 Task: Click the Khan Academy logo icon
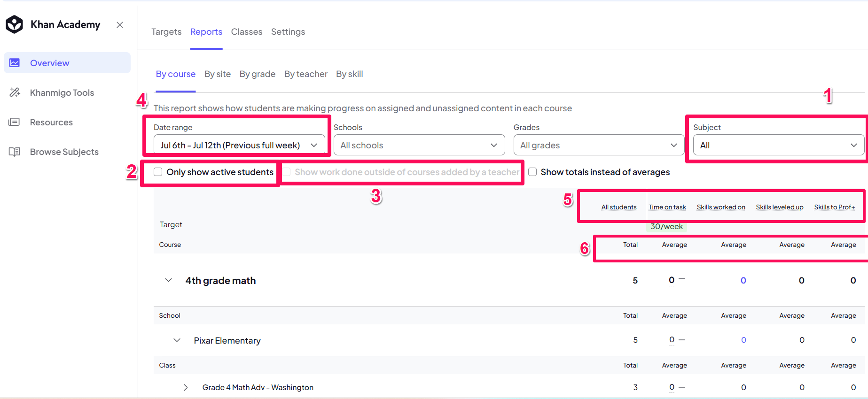pos(15,24)
